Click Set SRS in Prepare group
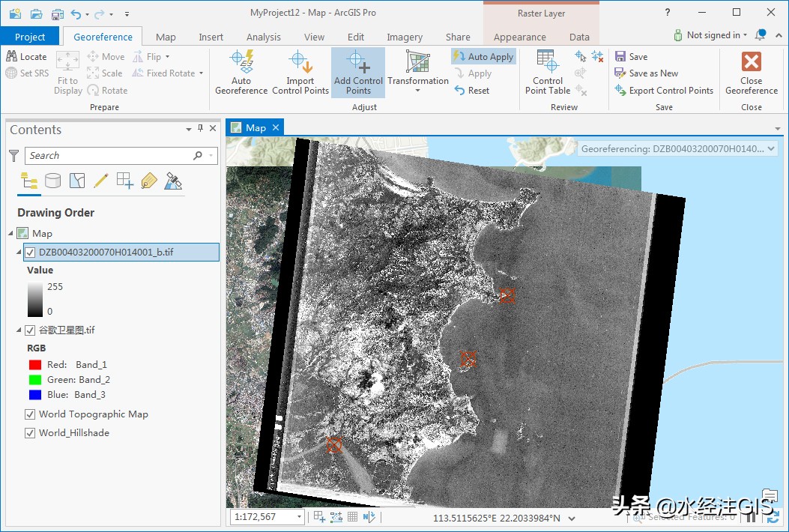789x532 pixels. pos(27,73)
